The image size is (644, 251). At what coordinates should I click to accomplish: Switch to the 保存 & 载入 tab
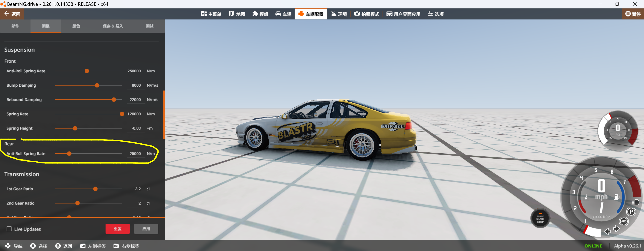point(113,26)
